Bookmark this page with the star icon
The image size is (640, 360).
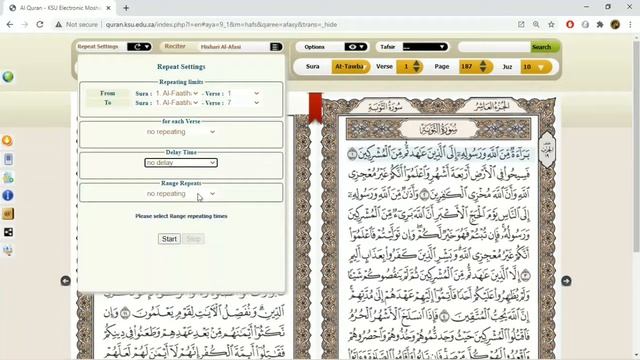[x=551, y=24]
